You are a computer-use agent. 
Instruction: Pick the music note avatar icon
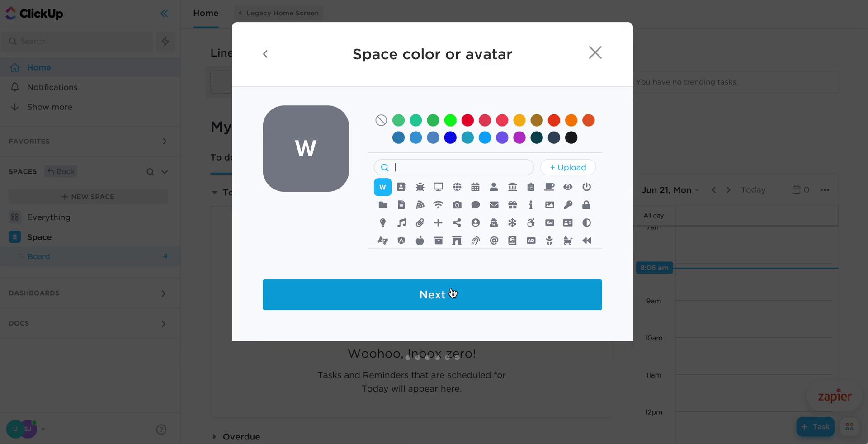401,222
